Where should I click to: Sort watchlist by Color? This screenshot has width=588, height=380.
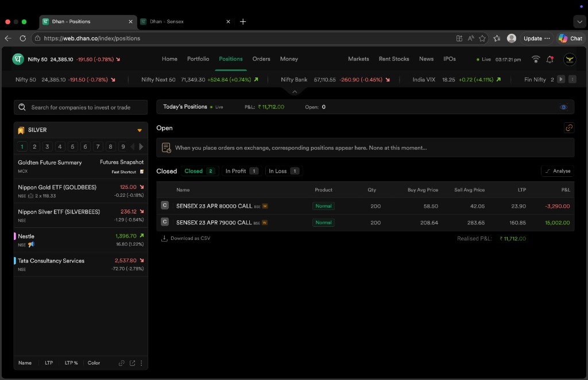click(x=94, y=363)
